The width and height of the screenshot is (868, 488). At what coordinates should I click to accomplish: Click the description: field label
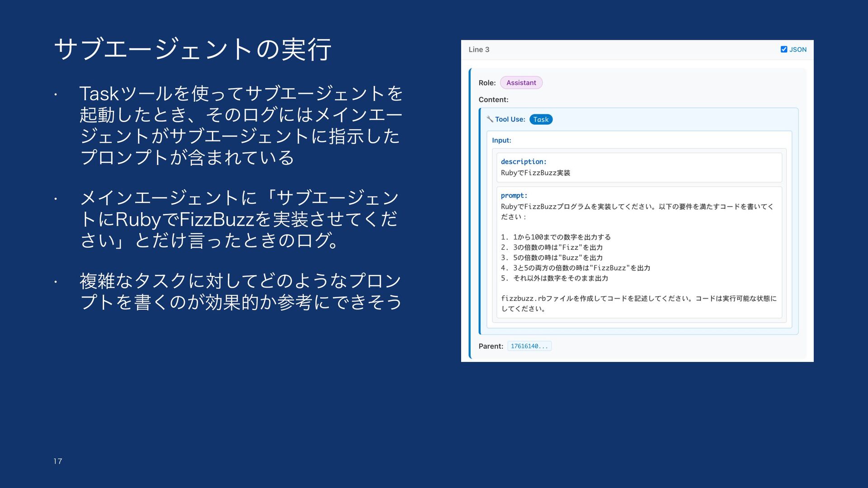pos(524,162)
